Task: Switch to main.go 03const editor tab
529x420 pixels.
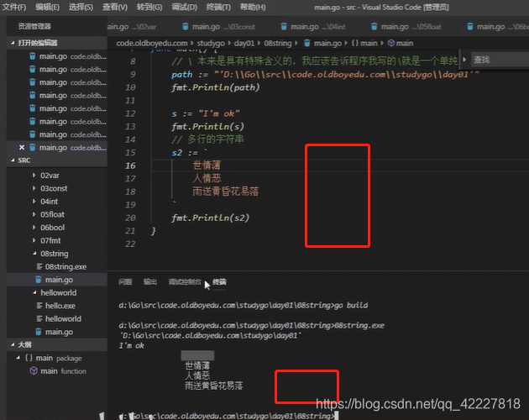Action: click(218, 27)
